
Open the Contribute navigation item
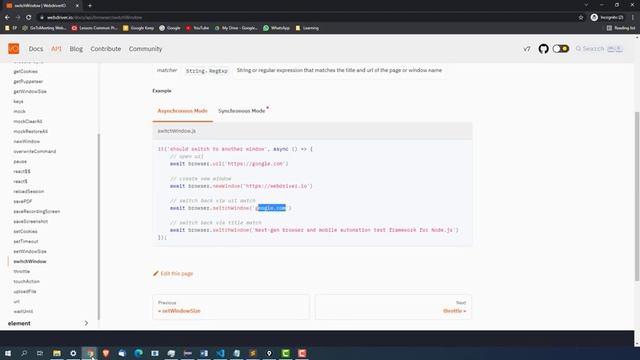106,49
